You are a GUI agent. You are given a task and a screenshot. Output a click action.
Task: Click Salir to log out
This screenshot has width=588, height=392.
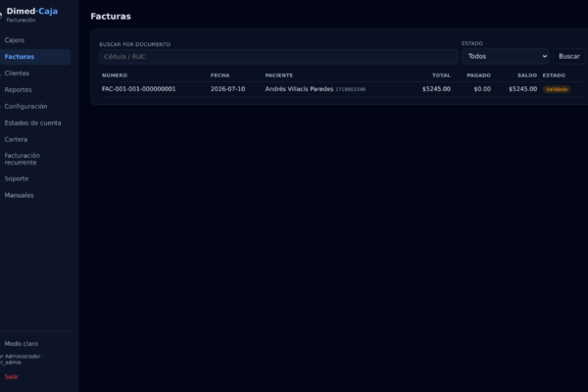pyautogui.click(x=11, y=376)
